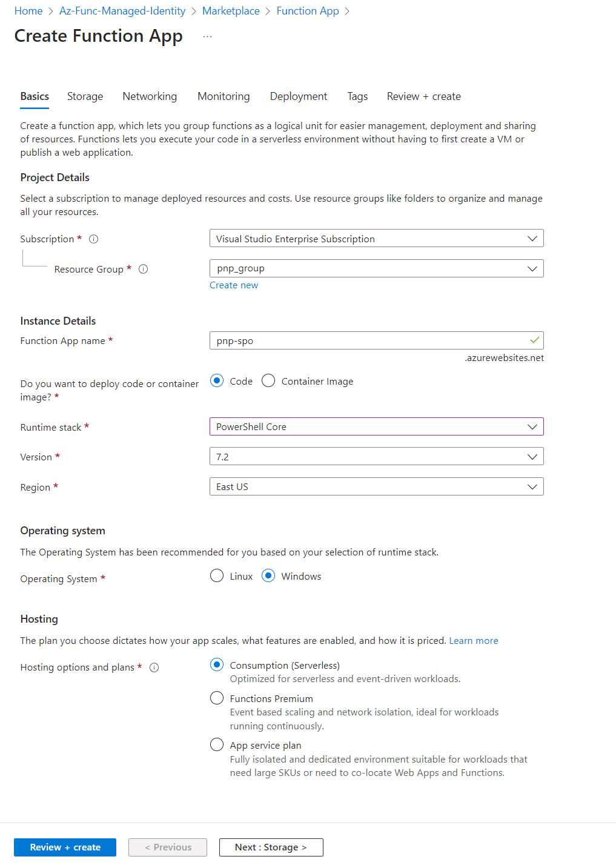The height and width of the screenshot is (868, 616).
Task: Open the Networking tab
Action: point(150,96)
